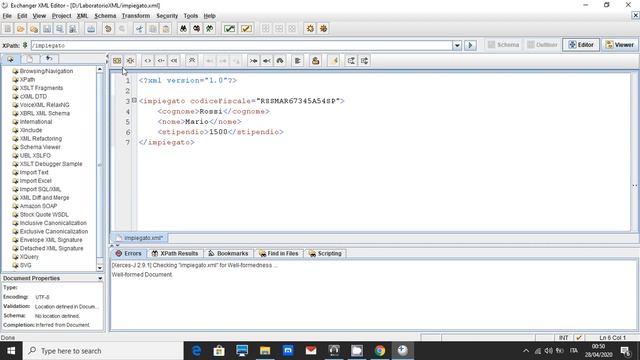Open the Find in Files tab

(279, 253)
